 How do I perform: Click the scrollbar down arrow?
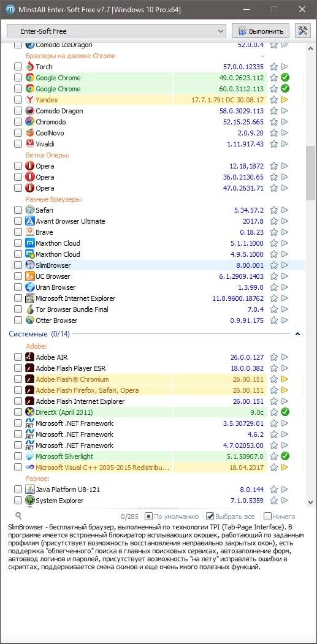[x=311, y=502]
